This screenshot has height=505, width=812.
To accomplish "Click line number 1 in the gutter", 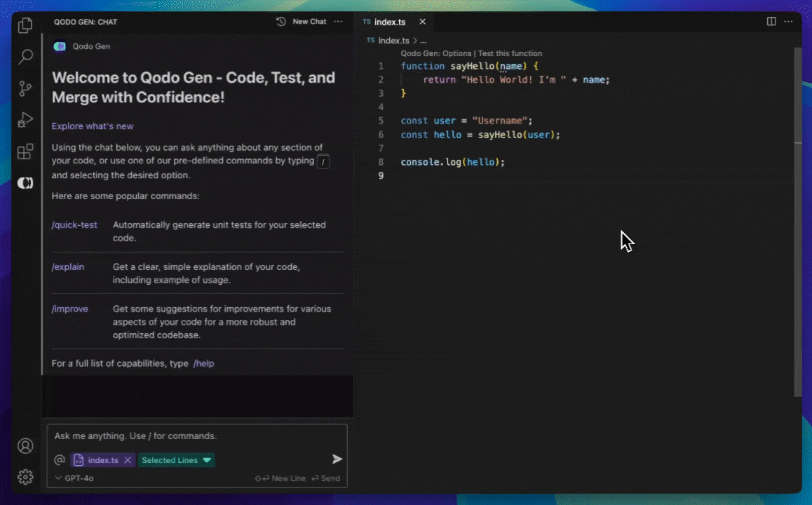I will tap(381, 67).
